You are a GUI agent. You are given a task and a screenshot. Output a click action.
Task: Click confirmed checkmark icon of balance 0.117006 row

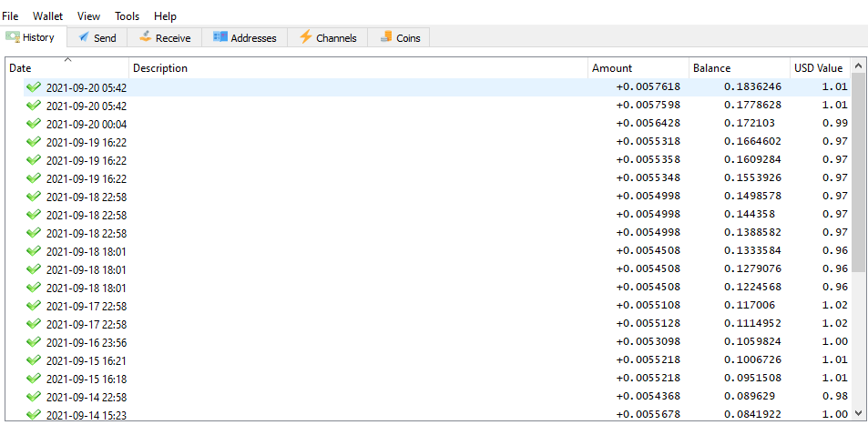(34, 306)
